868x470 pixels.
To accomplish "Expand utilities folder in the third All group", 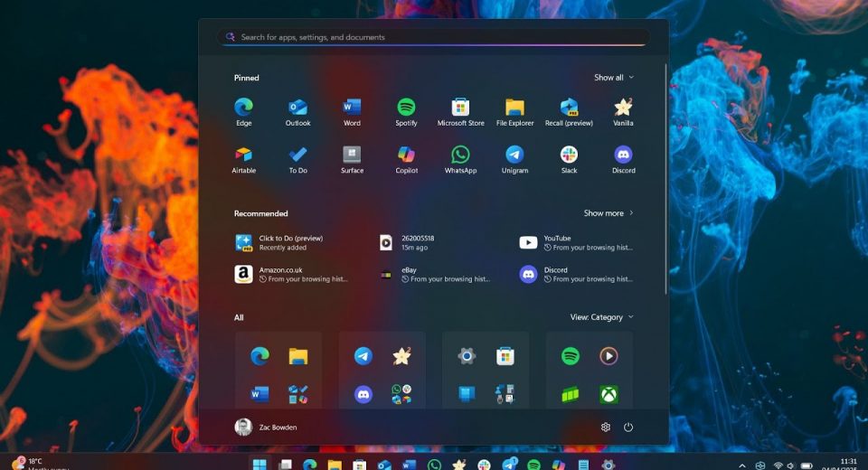I will click(x=505, y=394).
